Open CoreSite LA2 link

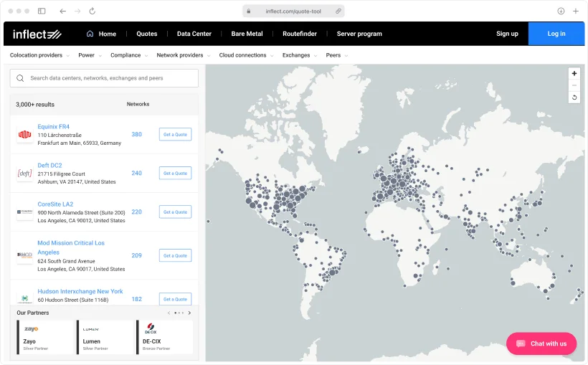pyautogui.click(x=55, y=204)
